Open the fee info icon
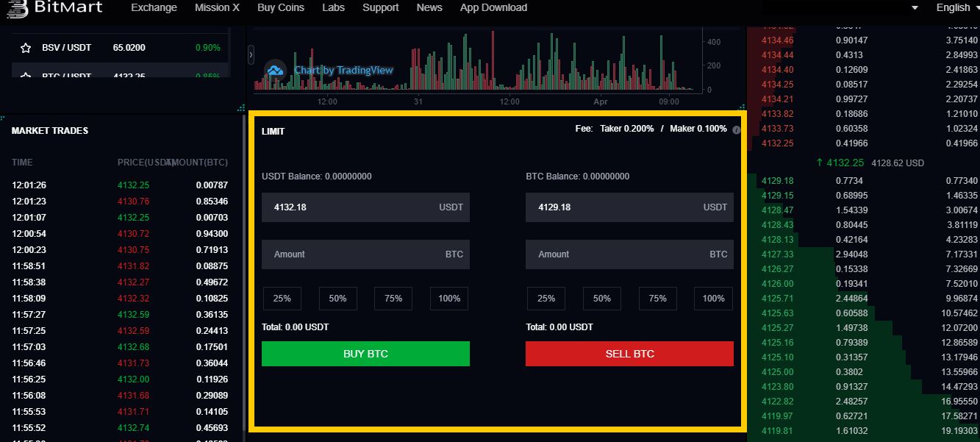The height and width of the screenshot is (442, 980). (736, 129)
